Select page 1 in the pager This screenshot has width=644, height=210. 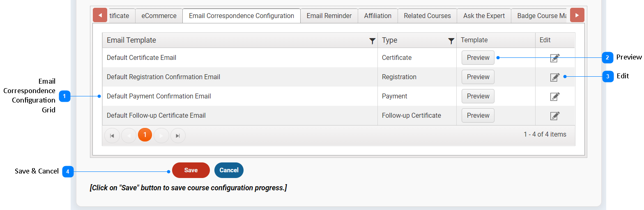145,135
